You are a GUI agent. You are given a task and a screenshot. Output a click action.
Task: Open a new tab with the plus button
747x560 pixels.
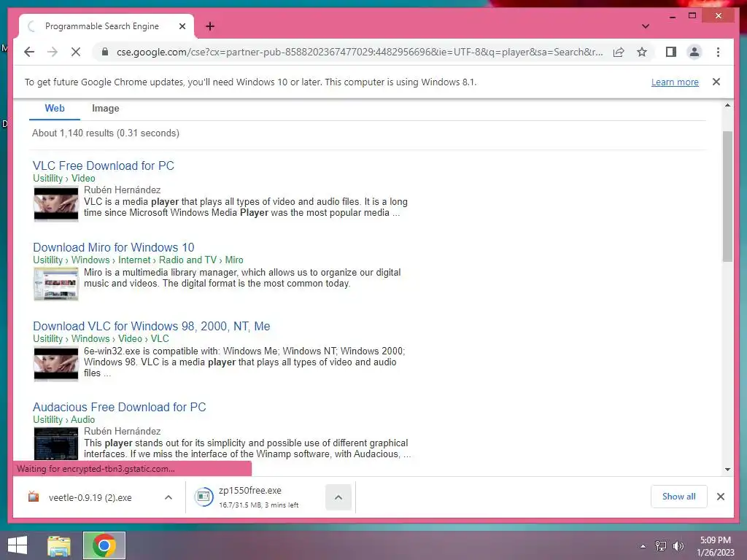(210, 26)
